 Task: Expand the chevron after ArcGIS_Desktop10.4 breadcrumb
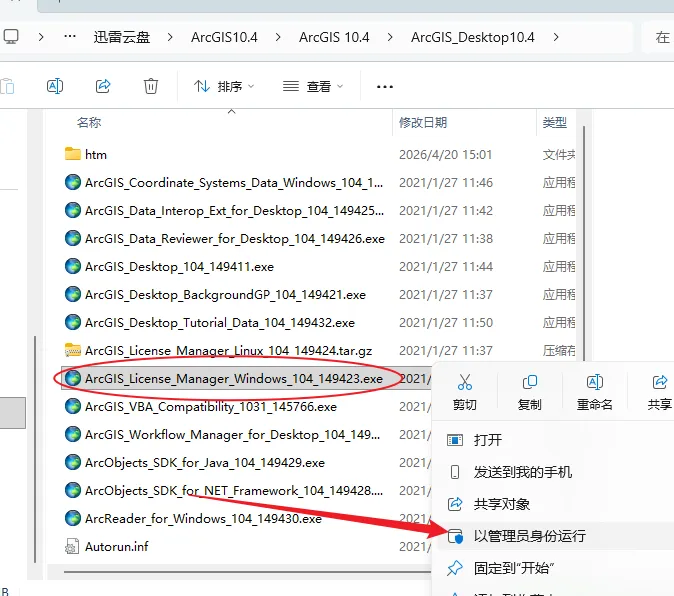coord(556,37)
